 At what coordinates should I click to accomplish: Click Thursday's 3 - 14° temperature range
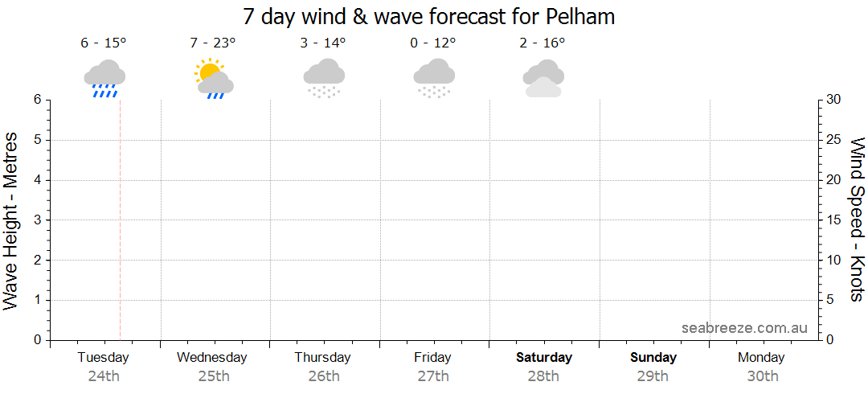323,43
